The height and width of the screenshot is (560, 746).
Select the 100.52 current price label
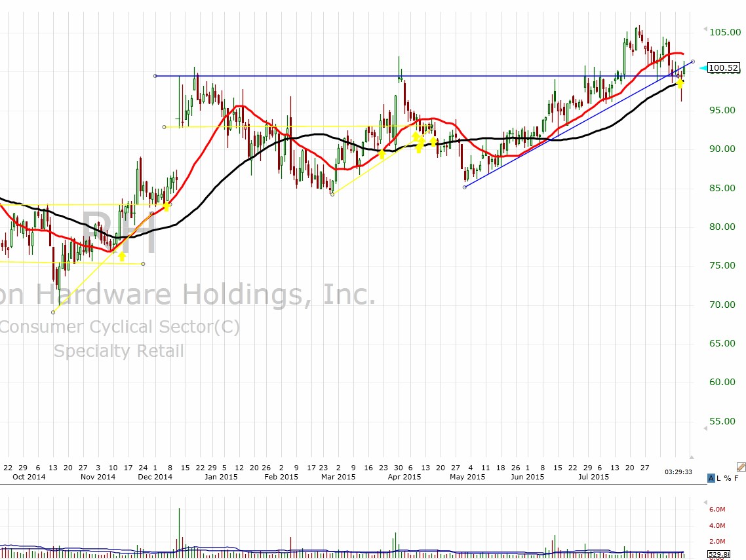tap(724, 68)
